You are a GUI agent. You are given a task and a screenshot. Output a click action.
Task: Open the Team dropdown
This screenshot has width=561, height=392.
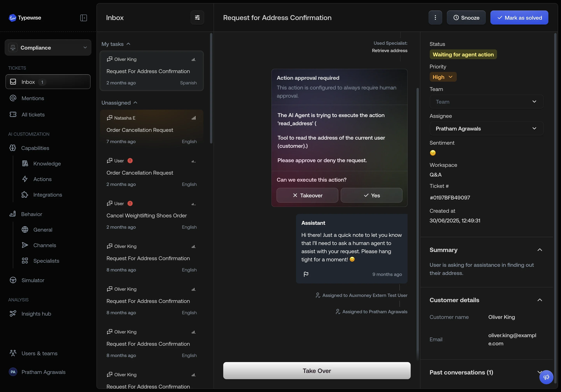pyautogui.click(x=486, y=102)
